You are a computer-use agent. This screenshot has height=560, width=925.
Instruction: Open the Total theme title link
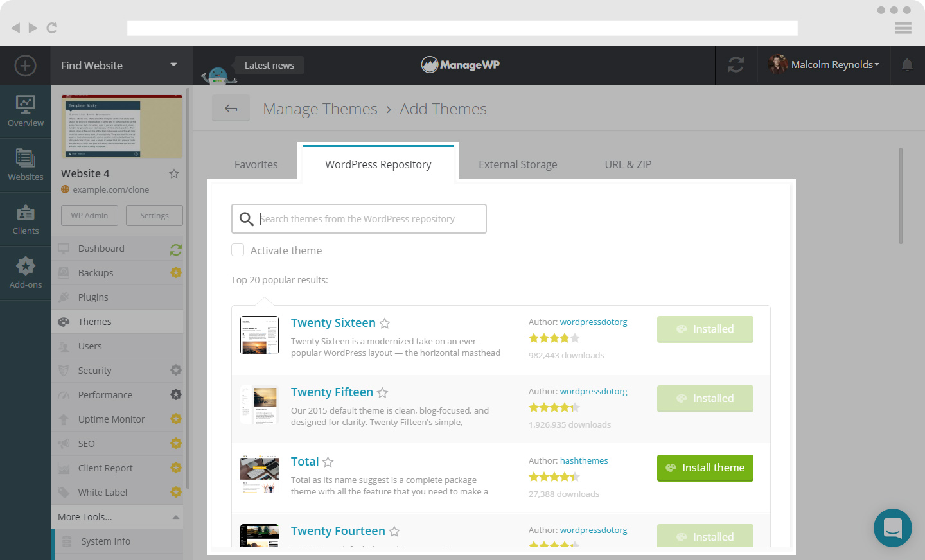pos(305,462)
